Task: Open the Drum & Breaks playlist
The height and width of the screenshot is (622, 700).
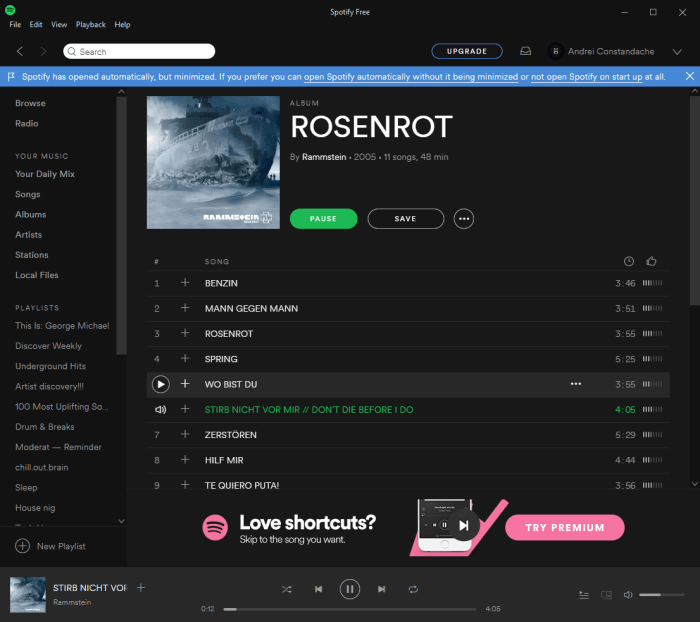Action: (x=45, y=427)
